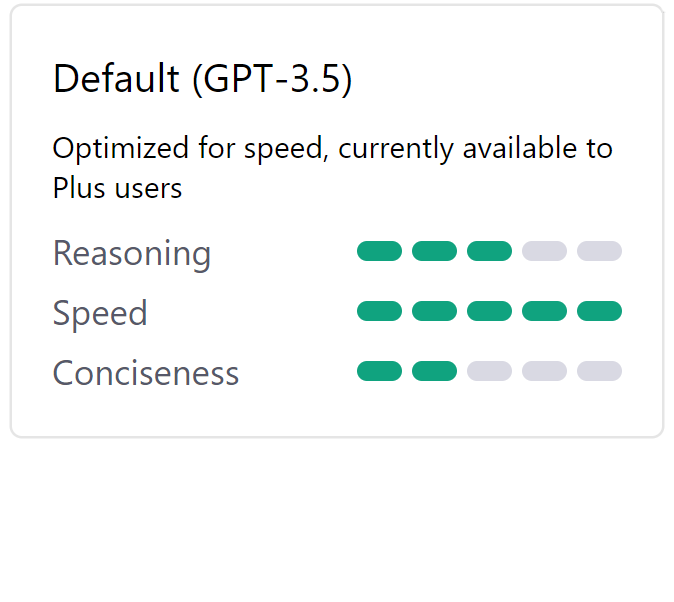Viewport: 674px width, 602px height.
Task: Click the middle Speed rating pill
Action: pyautogui.click(x=489, y=311)
